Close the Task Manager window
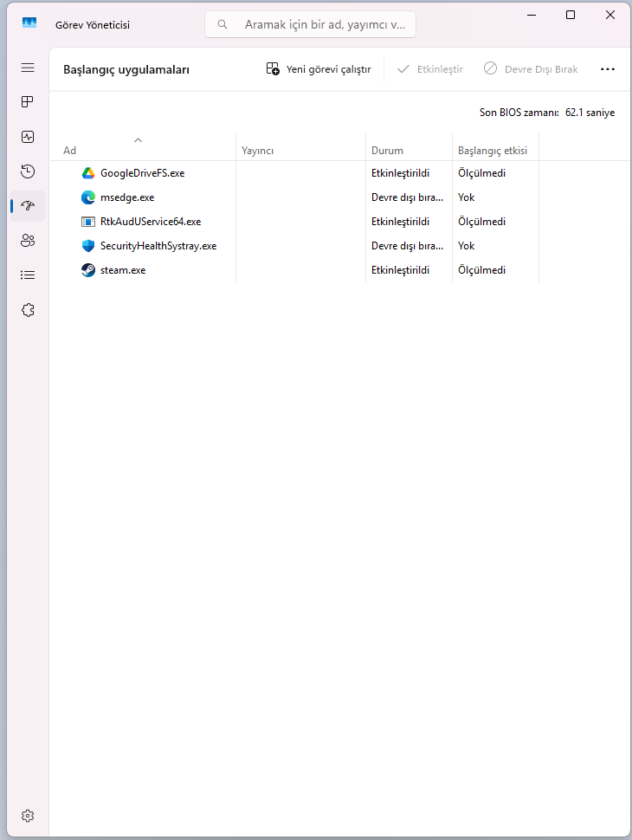Viewport: 632px width, 840px height. click(610, 15)
